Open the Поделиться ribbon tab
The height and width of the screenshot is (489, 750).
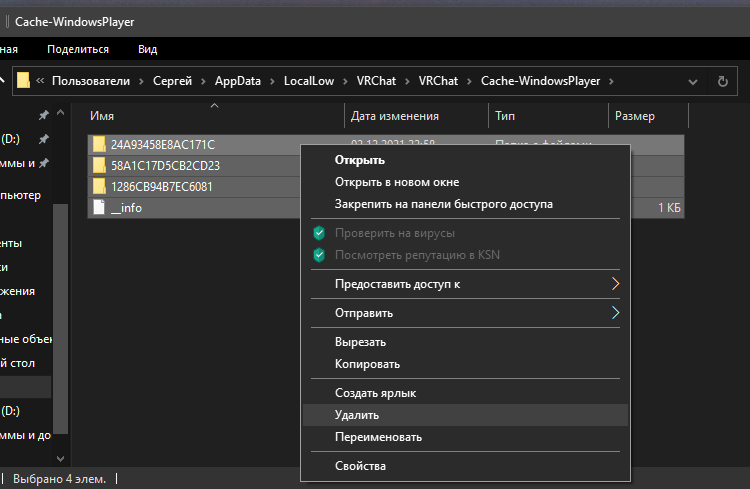pyautogui.click(x=78, y=49)
